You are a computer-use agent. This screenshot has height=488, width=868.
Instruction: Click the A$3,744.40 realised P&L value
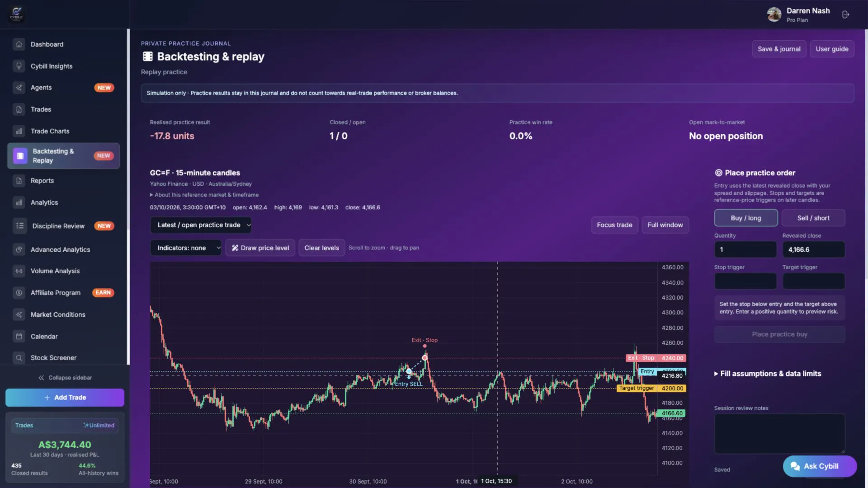point(65,445)
